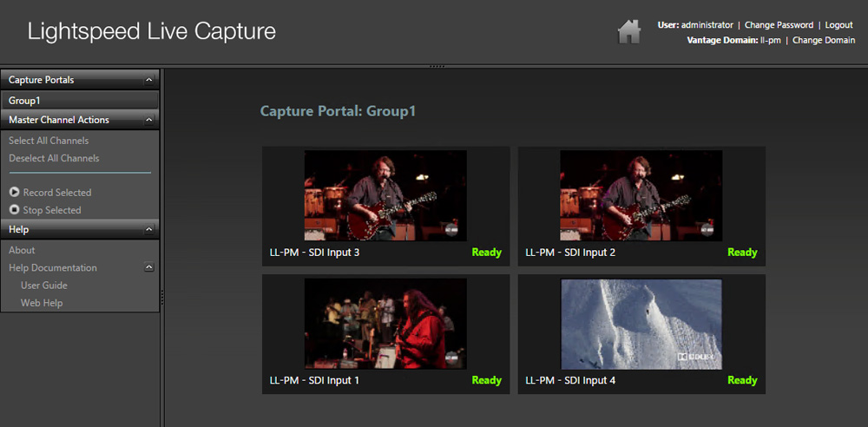Click the 'User: administrator' text

click(695, 25)
